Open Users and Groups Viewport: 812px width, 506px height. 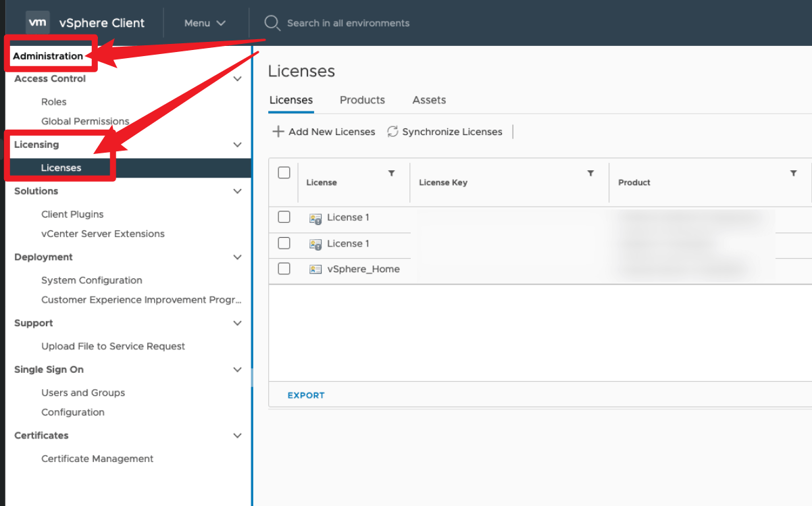83,393
